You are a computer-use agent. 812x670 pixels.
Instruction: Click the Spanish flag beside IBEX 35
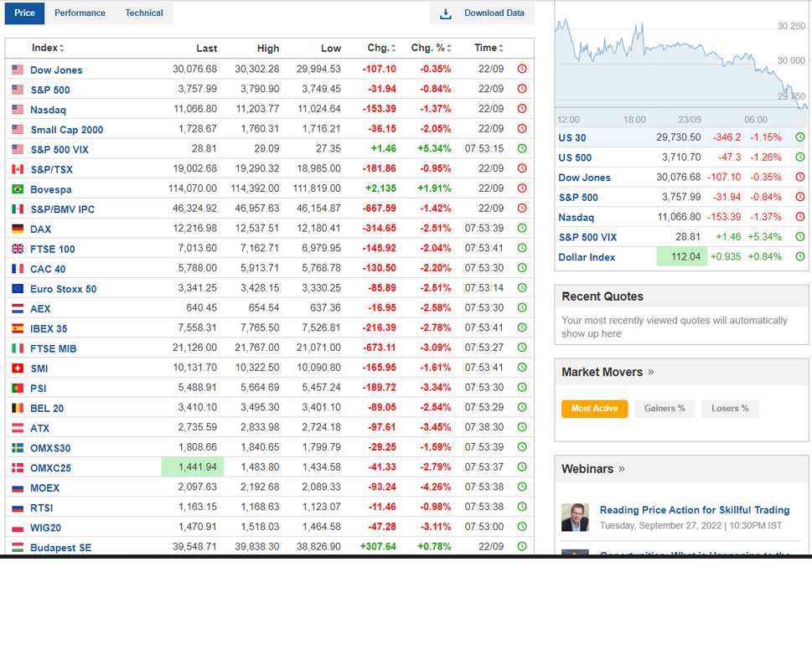click(18, 328)
